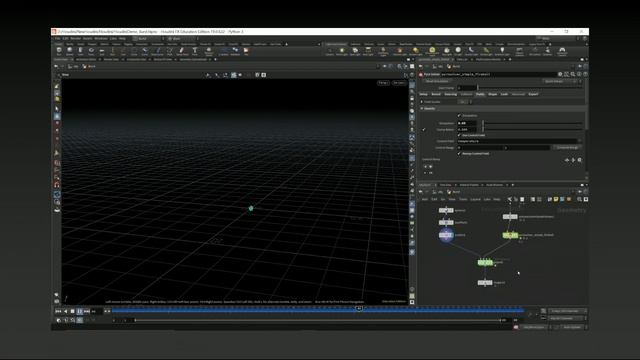Select the Metaball shelf tool

tap(236, 51)
